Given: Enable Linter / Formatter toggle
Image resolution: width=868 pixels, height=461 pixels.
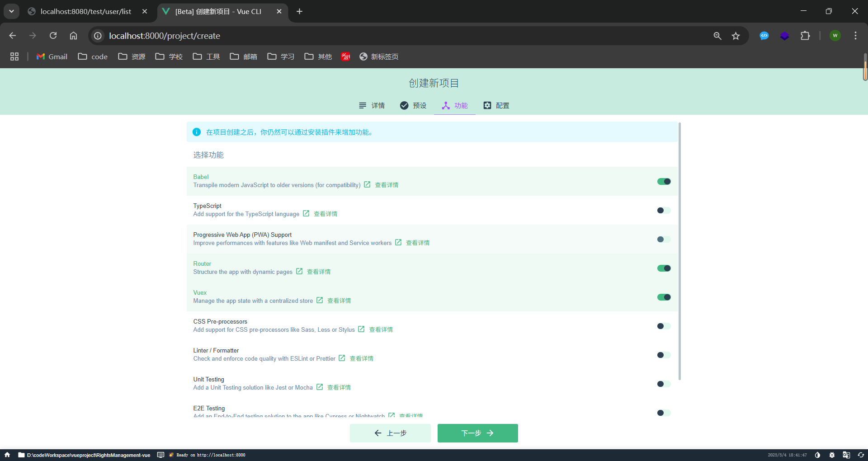Looking at the screenshot, I should pos(664,355).
